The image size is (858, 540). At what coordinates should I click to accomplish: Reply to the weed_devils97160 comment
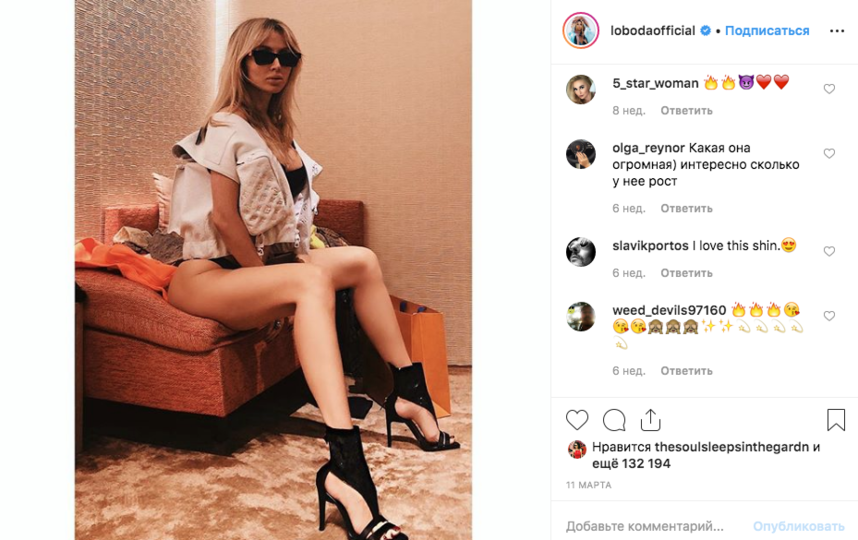pyautogui.click(x=686, y=371)
